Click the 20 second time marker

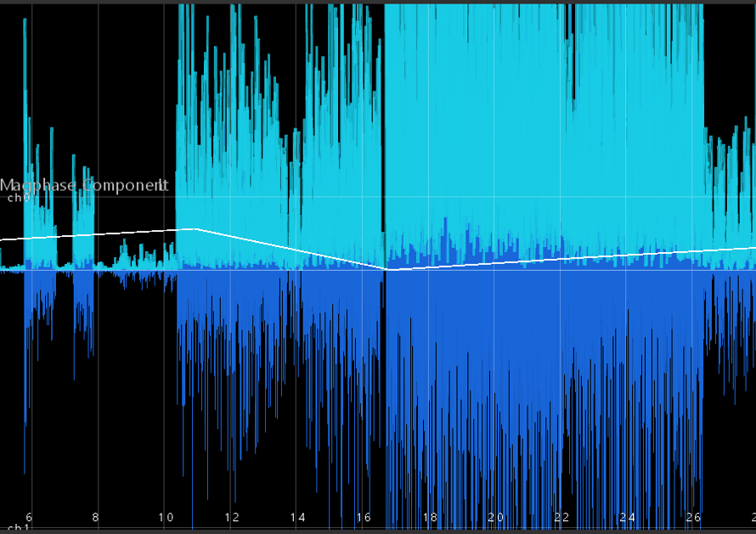(495, 517)
